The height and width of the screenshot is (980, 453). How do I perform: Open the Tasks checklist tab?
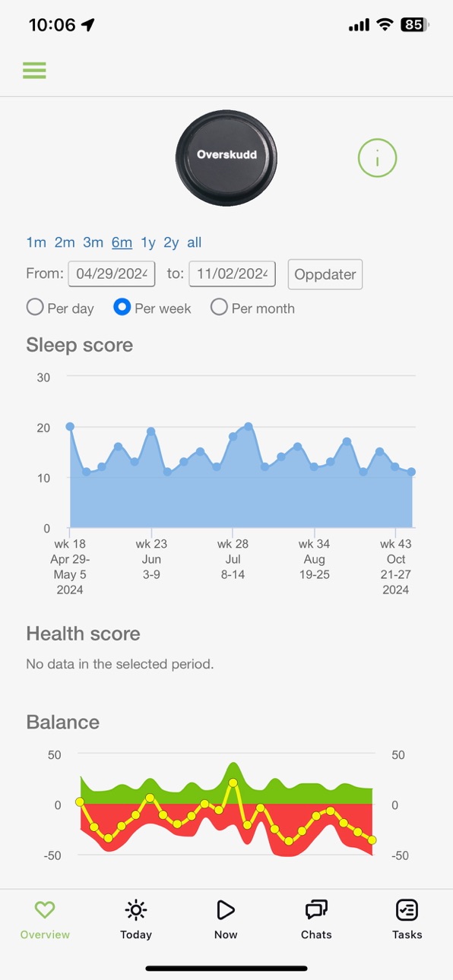click(x=407, y=920)
